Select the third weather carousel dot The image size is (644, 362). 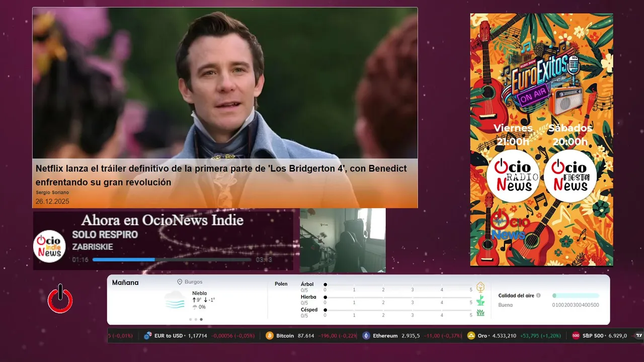tap(201, 319)
